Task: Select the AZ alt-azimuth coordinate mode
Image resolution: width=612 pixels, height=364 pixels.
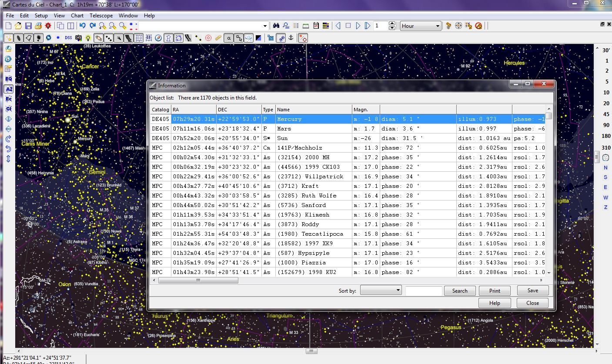Action: point(8,89)
